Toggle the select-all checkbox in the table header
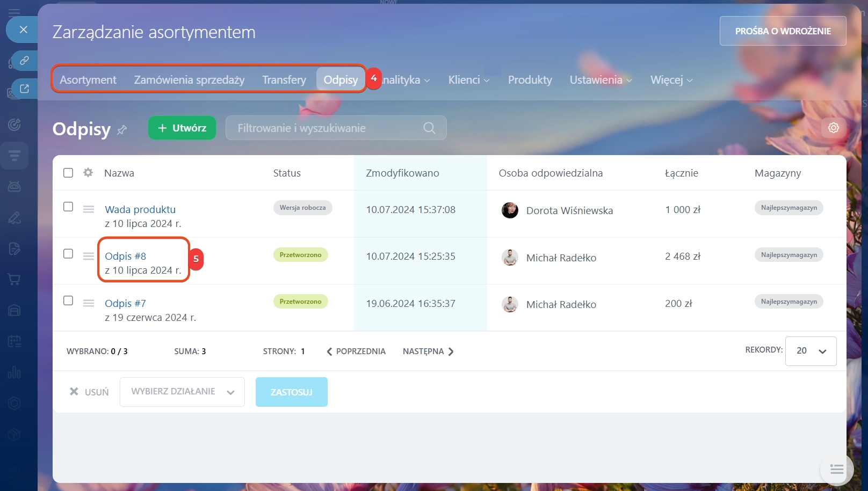The image size is (868, 491). pyautogui.click(x=68, y=173)
